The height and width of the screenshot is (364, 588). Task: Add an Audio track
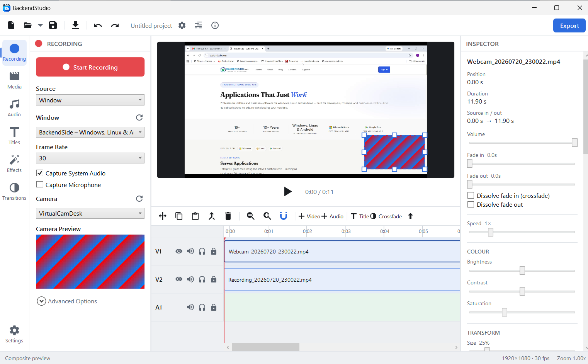coord(332,216)
